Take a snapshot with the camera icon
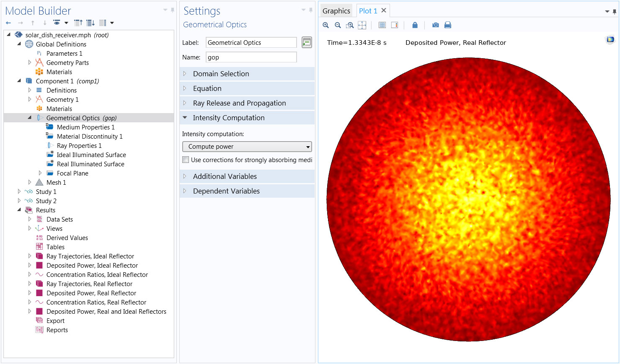The image size is (620, 364). pos(436,25)
